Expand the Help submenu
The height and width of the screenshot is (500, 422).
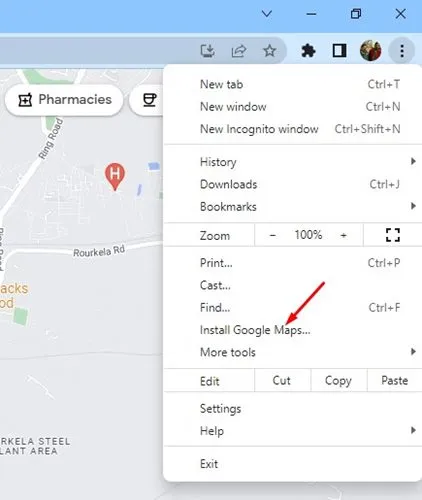[293, 431]
